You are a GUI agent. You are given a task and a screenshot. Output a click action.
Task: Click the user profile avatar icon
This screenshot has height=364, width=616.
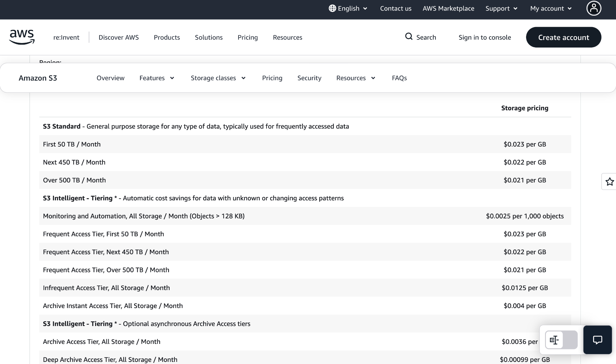click(594, 8)
